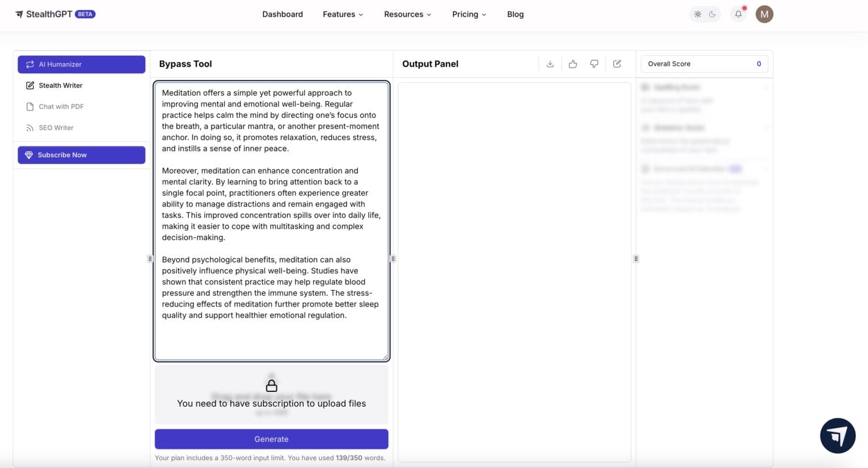Image resolution: width=868 pixels, height=468 pixels.
Task: Open the user profile avatar menu
Action: [764, 14]
